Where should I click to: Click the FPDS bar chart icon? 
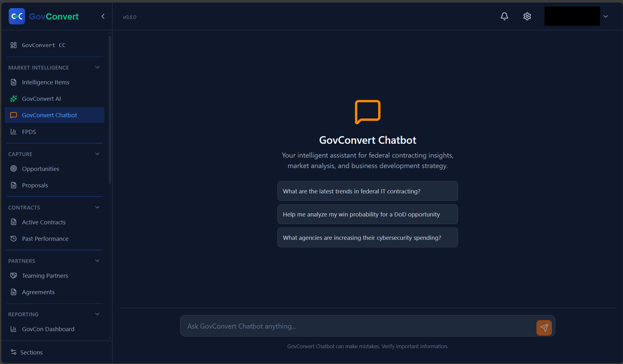[14, 131]
